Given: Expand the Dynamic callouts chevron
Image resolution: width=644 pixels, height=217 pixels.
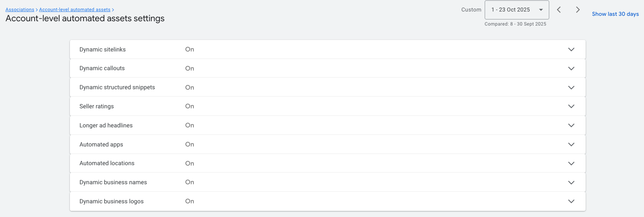Looking at the screenshot, I should click(x=571, y=68).
